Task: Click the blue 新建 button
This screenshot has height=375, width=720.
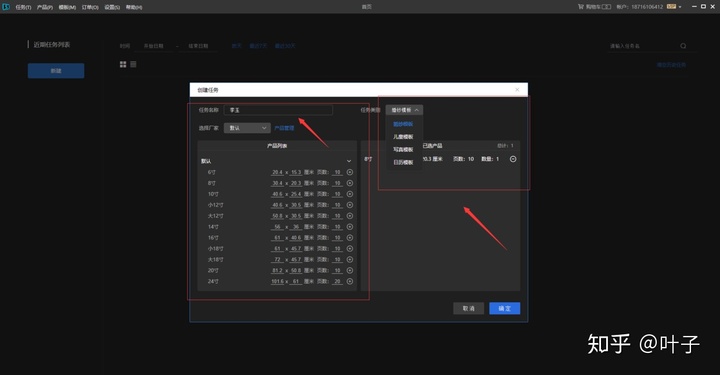Action: point(56,71)
